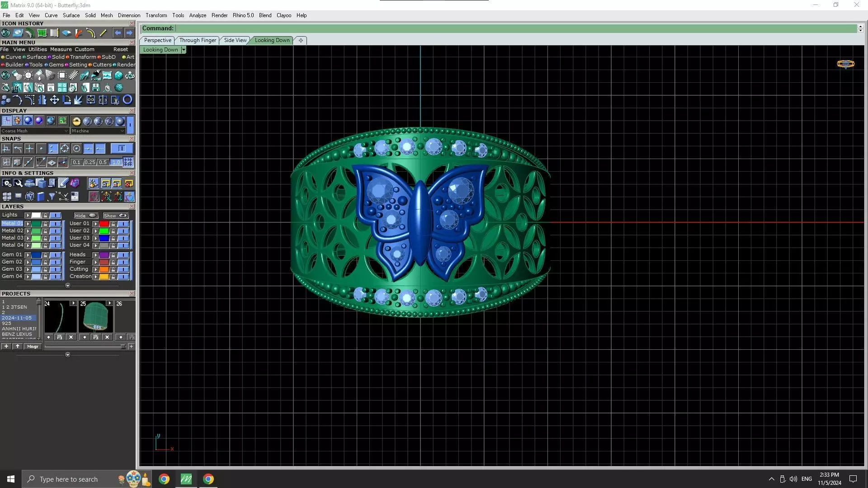Click the Move (four-arrow) transform icon

[x=54, y=100]
